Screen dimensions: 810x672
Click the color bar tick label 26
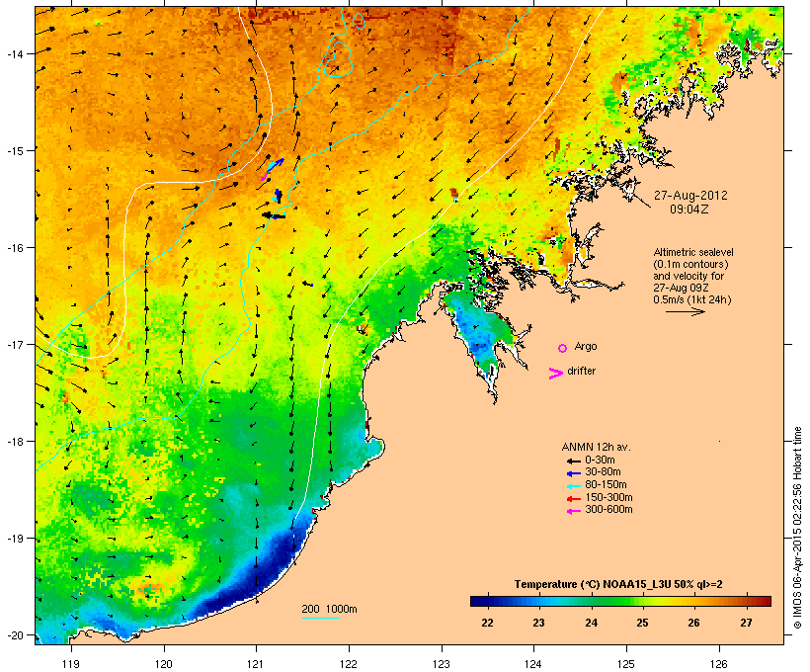tap(694, 623)
